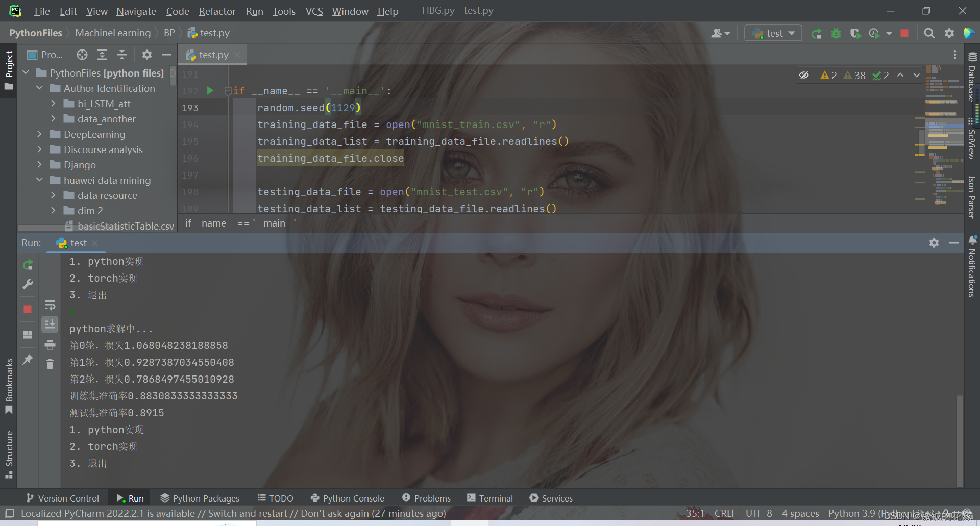
Task: Click the red Stop button in the top toolbar
Action: click(904, 33)
